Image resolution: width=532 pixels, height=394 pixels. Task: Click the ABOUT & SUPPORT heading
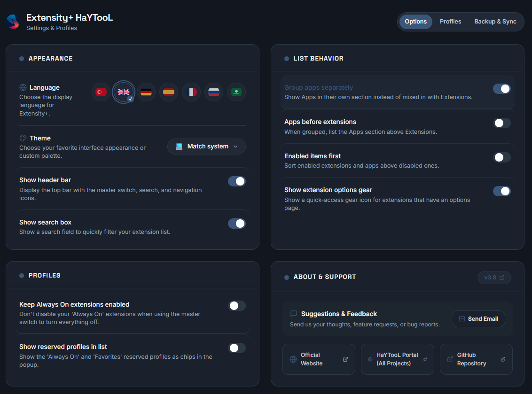325,277
